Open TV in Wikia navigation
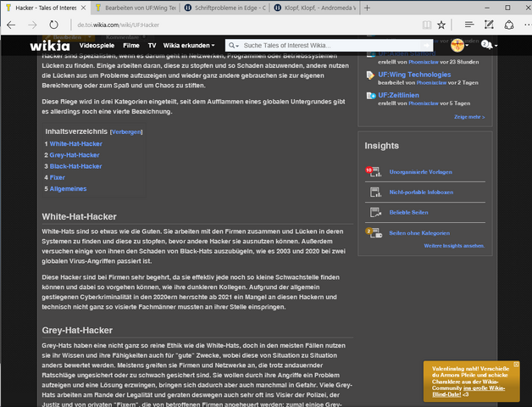532x407 pixels. click(x=152, y=45)
